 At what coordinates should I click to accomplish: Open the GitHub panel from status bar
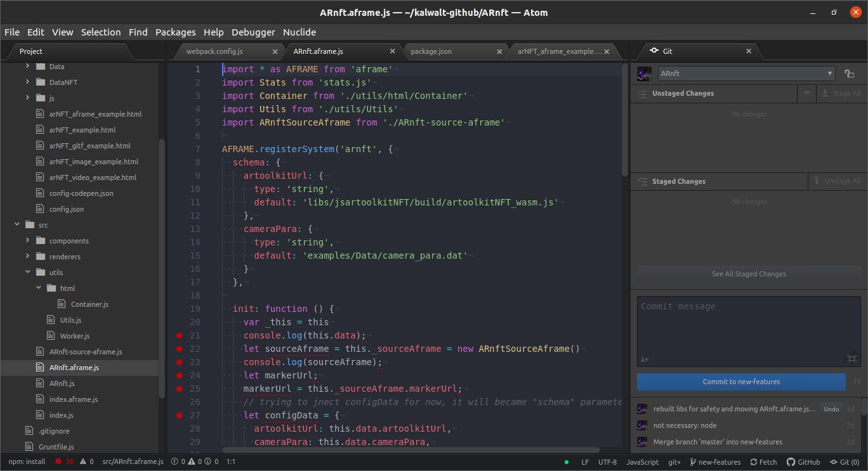point(803,461)
